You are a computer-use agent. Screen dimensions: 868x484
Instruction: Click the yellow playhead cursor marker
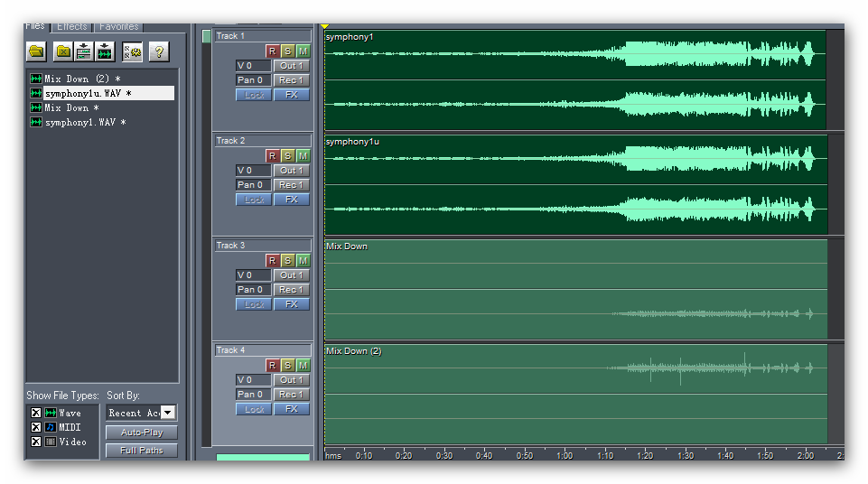[325, 26]
